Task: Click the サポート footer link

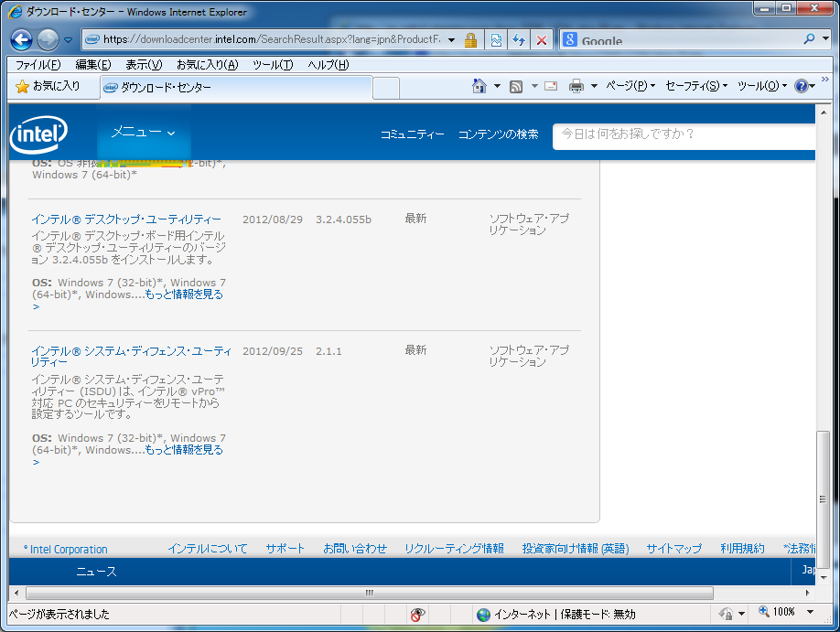Action: click(285, 549)
